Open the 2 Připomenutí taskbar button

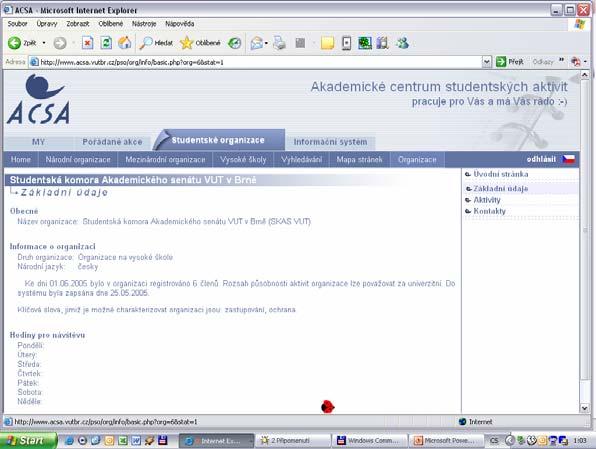[292, 441]
